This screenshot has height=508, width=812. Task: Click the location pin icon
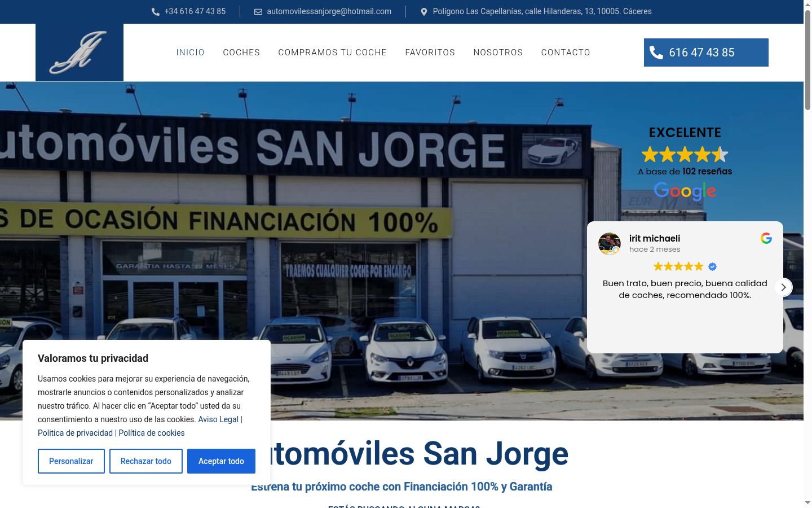click(424, 12)
